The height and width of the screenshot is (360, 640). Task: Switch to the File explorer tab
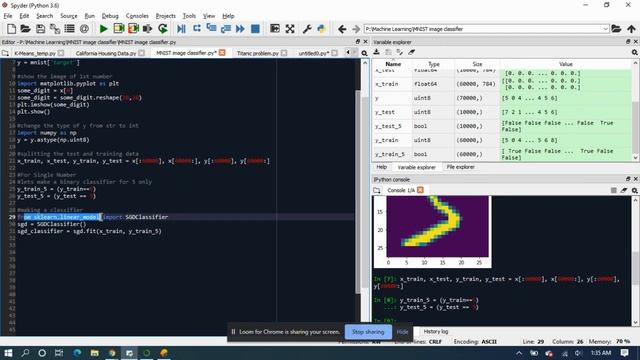(x=460, y=167)
